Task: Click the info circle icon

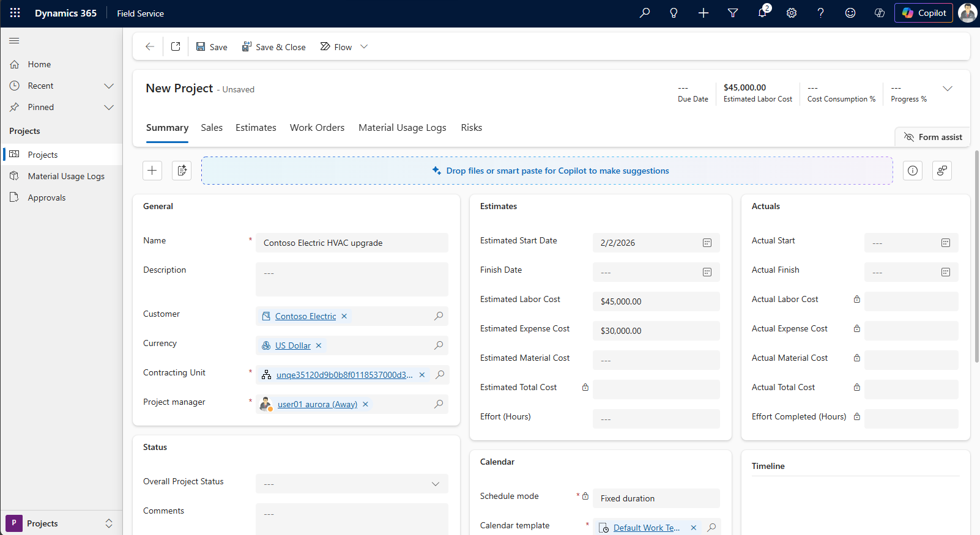Action: point(913,171)
